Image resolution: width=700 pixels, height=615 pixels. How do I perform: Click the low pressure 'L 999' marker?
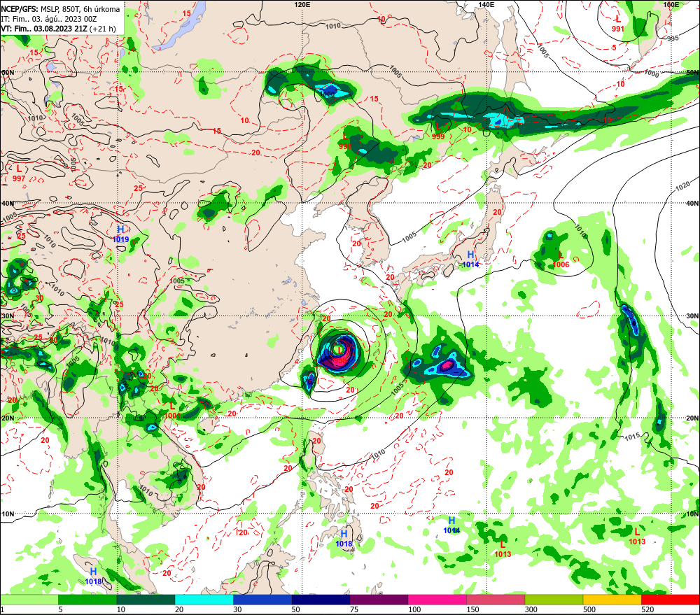point(438,132)
